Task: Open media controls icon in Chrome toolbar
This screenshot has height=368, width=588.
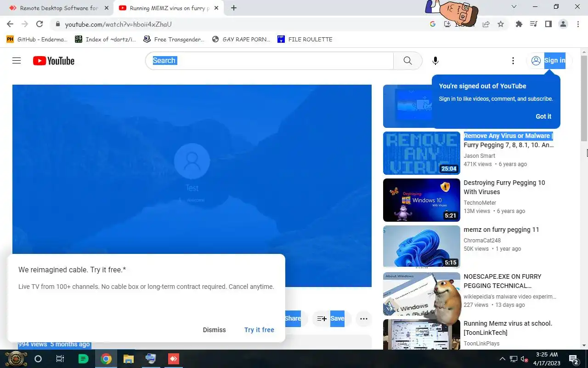Action: (534, 24)
